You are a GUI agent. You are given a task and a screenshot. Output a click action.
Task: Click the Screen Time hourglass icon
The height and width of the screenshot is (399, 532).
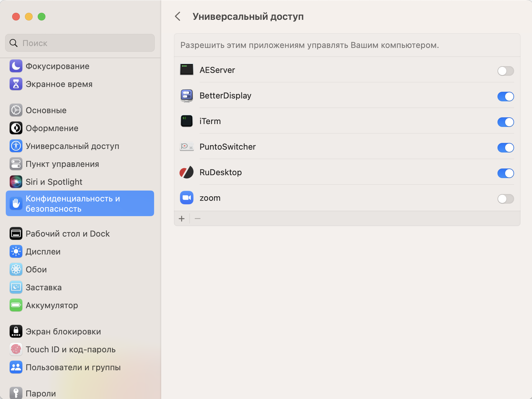point(16,84)
